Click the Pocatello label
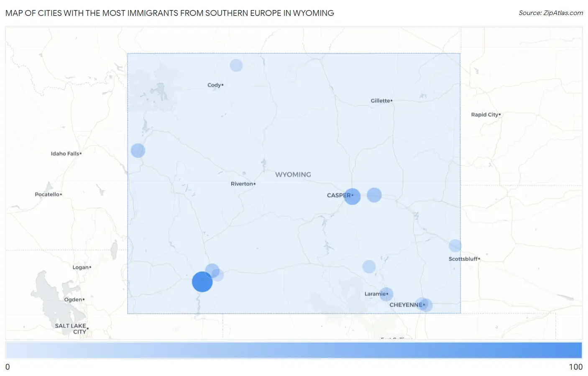 coord(47,194)
